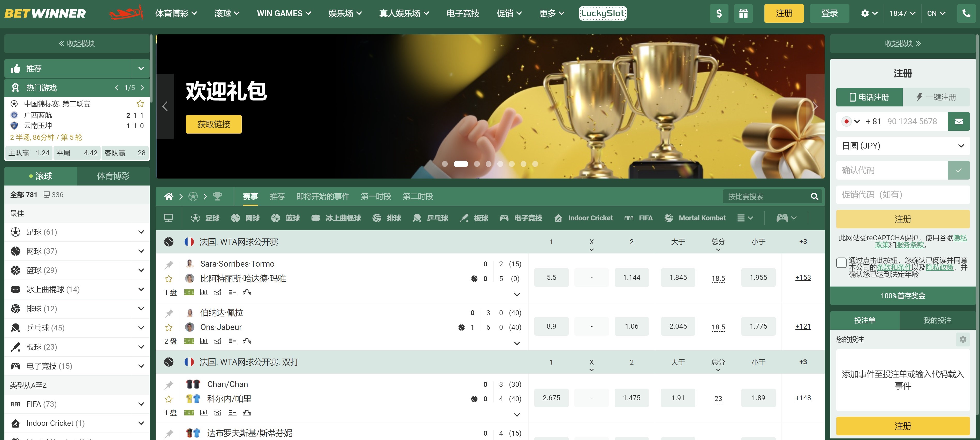The image size is (980, 440).
Task: Switch to the 体育博彩 sidebar tab
Action: [x=113, y=176]
